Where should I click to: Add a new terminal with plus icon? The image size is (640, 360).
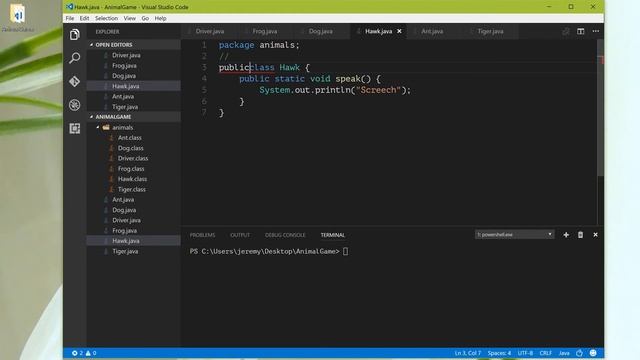tap(566, 235)
